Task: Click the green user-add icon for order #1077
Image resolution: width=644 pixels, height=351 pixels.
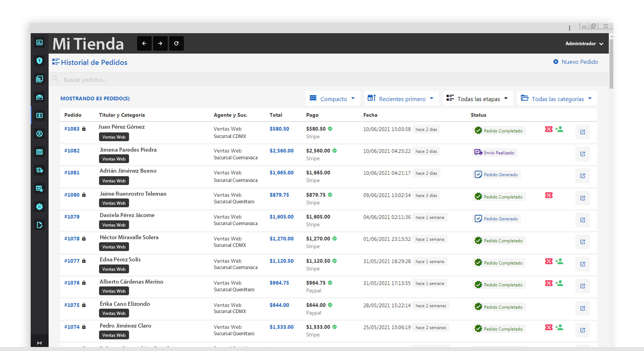Action: click(559, 261)
